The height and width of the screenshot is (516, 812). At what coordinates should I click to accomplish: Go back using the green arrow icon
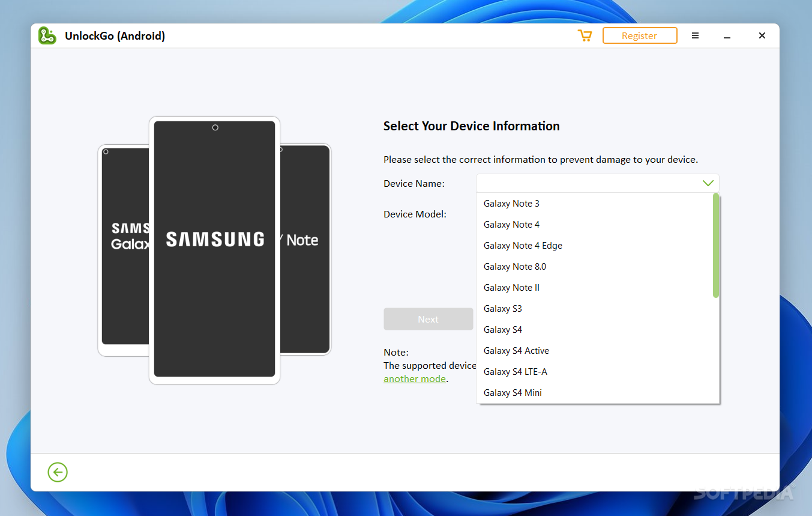click(58, 472)
